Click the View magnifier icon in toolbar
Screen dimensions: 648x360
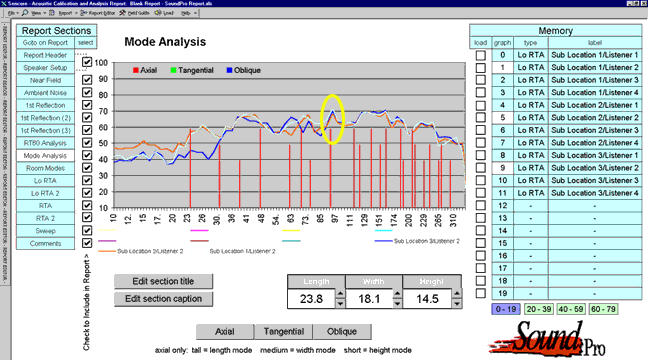pyautogui.click(x=25, y=13)
